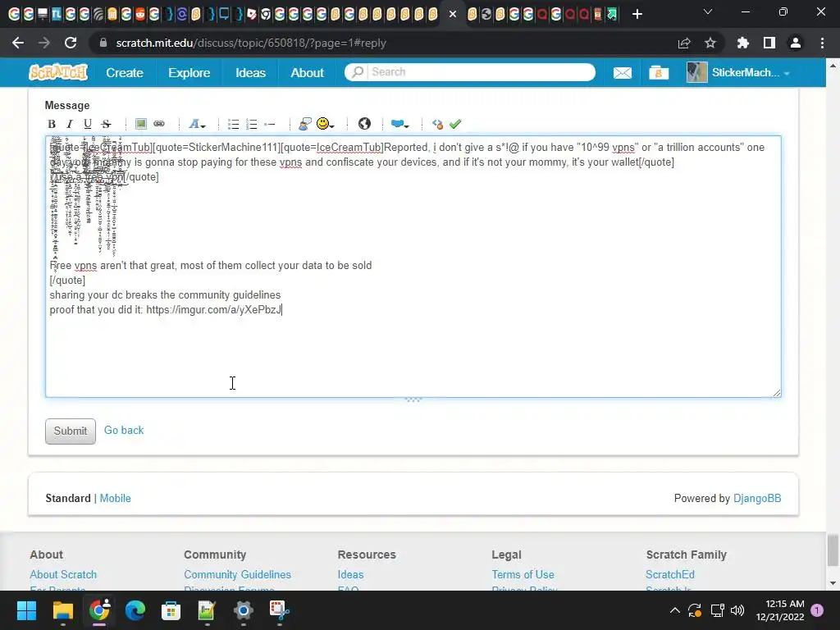The height and width of the screenshot is (630, 840).
Task: Apply italic formatting in message toolbar
Action: pyautogui.click(x=69, y=125)
